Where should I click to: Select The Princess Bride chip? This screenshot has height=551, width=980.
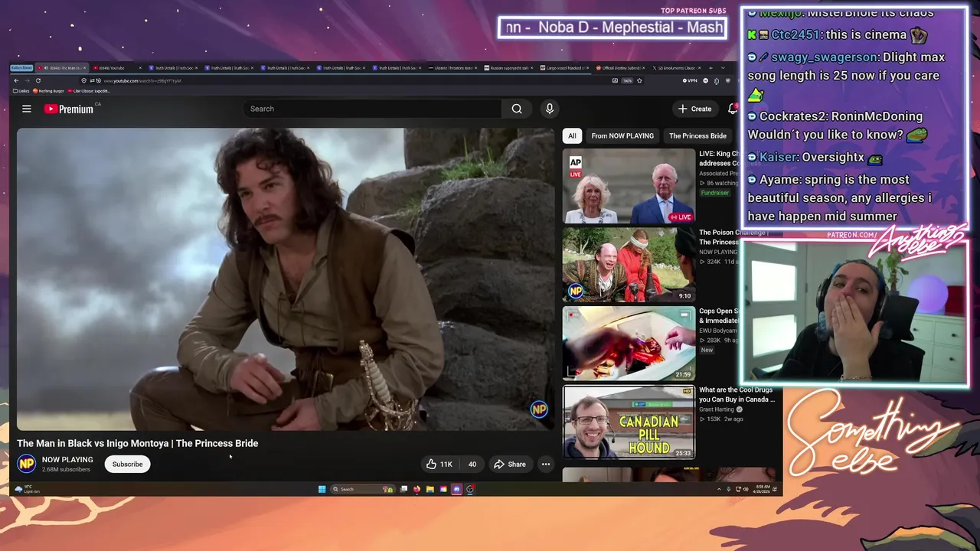697,135
